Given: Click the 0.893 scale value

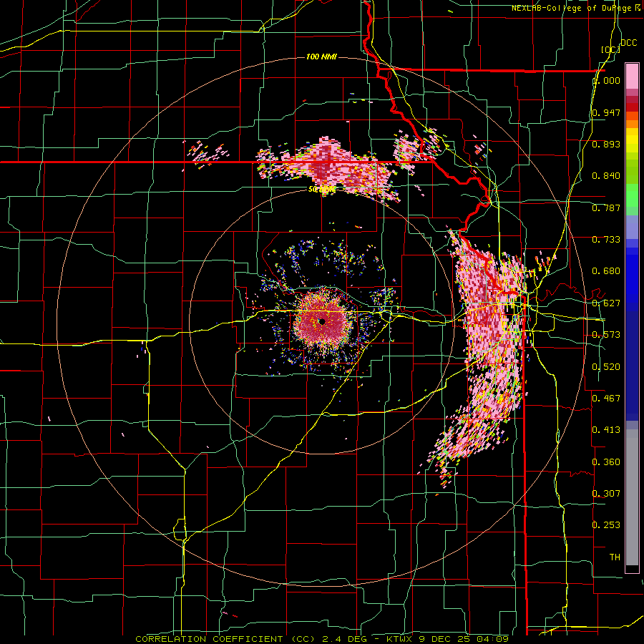Looking at the screenshot, I should tap(606, 144).
